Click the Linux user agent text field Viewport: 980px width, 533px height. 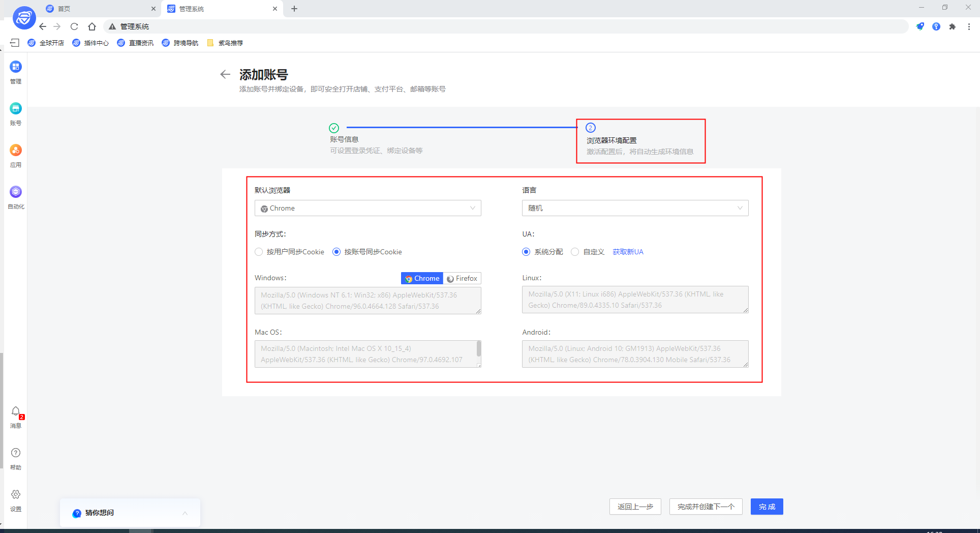coord(635,300)
